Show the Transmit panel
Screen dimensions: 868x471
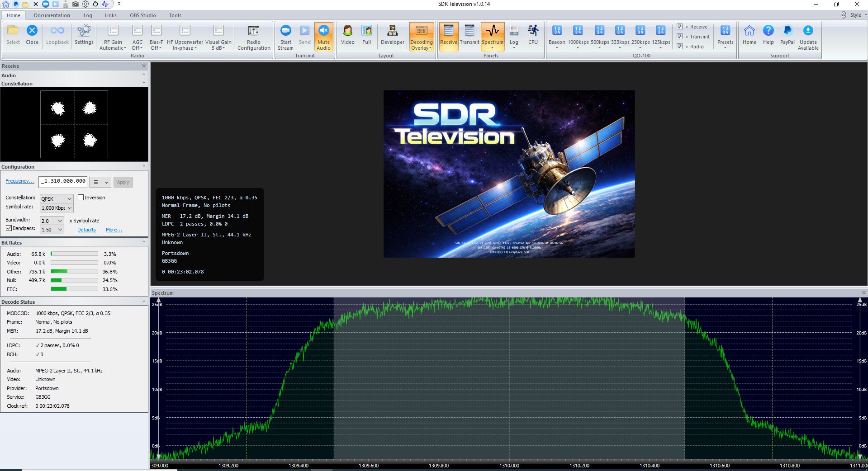point(470,35)
